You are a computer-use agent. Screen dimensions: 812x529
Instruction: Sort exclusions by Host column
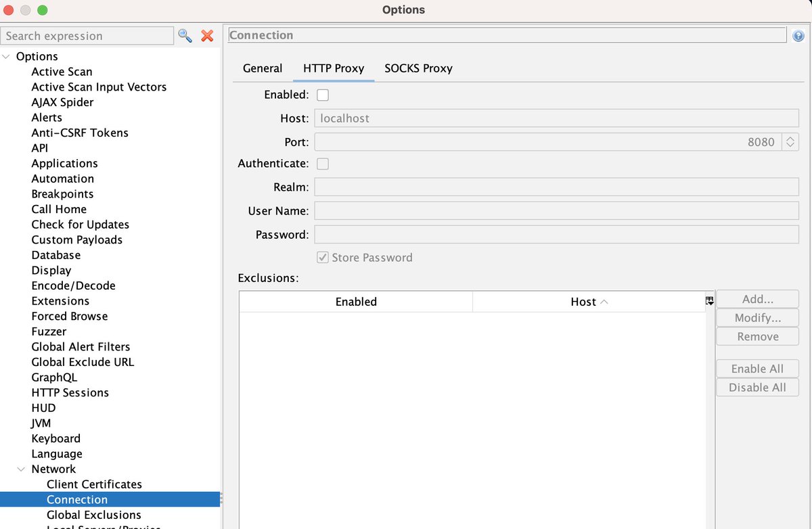[x=589, y=302]
